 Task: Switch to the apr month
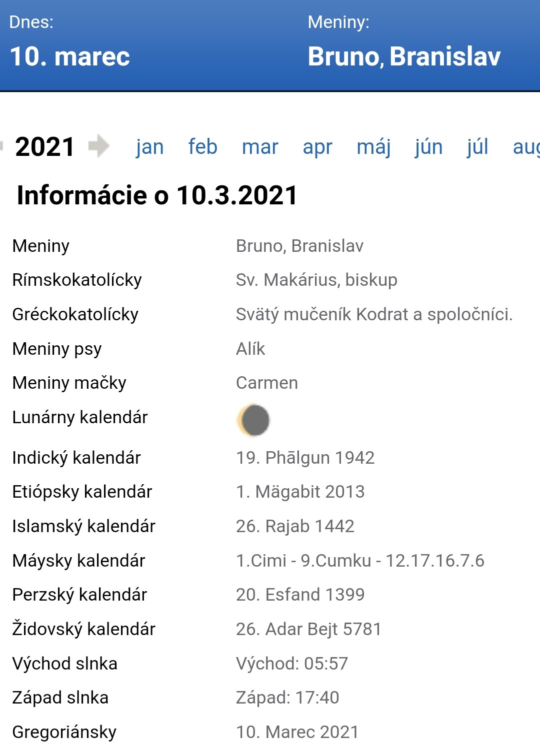click(x=317, y=147)
